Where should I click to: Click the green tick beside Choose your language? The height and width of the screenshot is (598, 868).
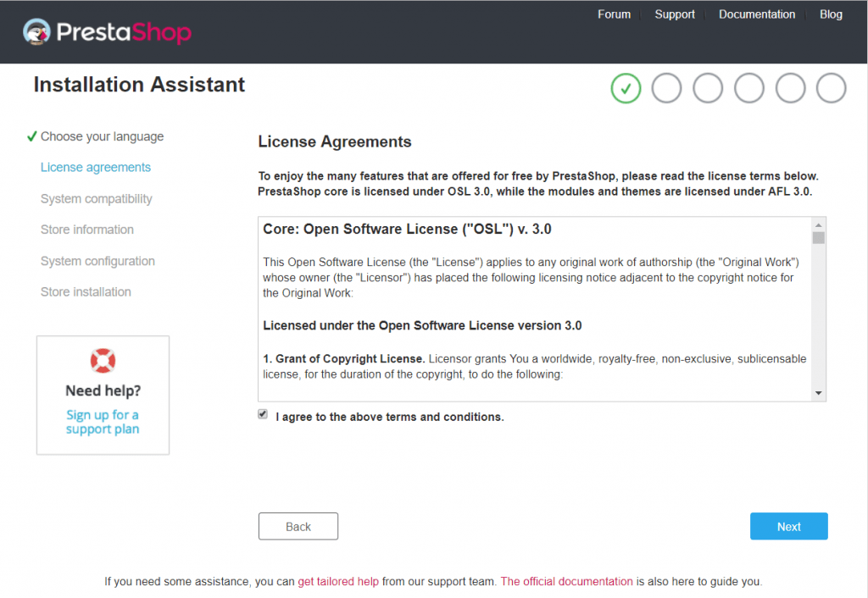pos(32,136)
